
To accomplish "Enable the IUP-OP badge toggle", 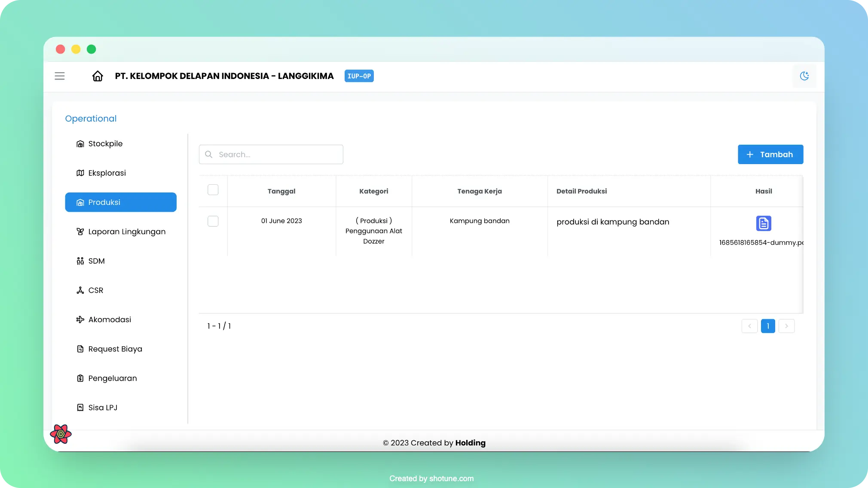I will [x=358, y=76].
